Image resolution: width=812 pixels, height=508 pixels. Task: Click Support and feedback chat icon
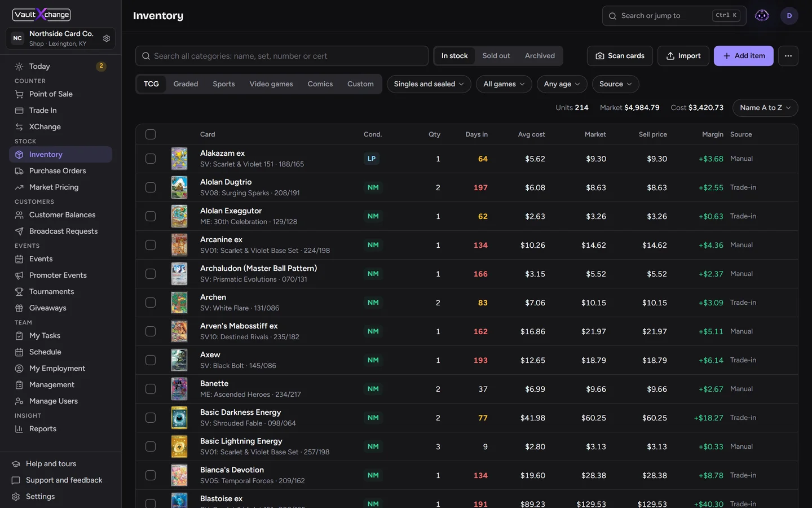tap(16, 480)
